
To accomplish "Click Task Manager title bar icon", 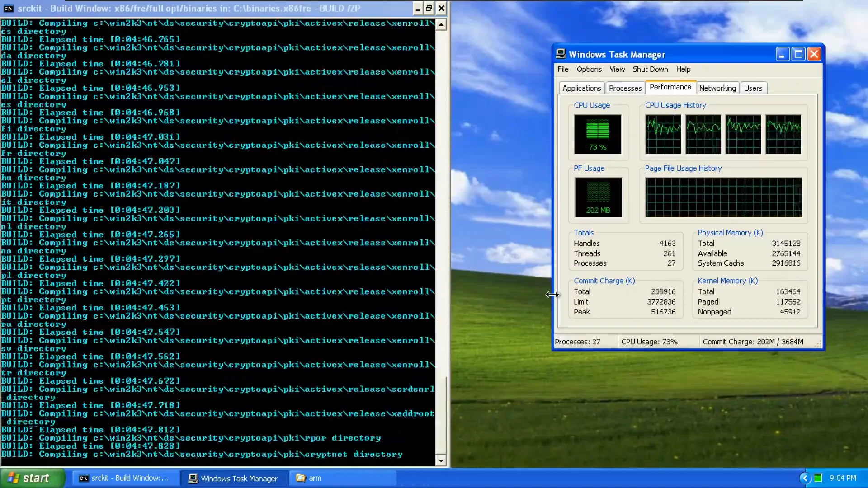I will [x=561, y=54].
